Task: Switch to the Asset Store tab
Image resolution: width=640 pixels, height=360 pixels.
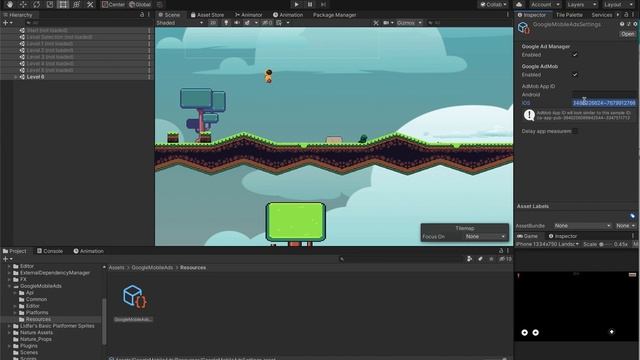Action: point(207,15)
